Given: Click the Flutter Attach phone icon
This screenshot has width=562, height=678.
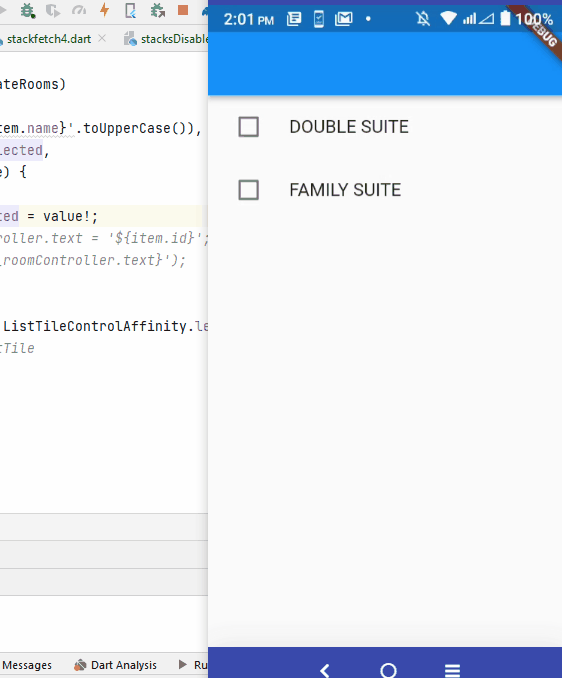Looking at the screenshot, I should click(x=131, y=10).
